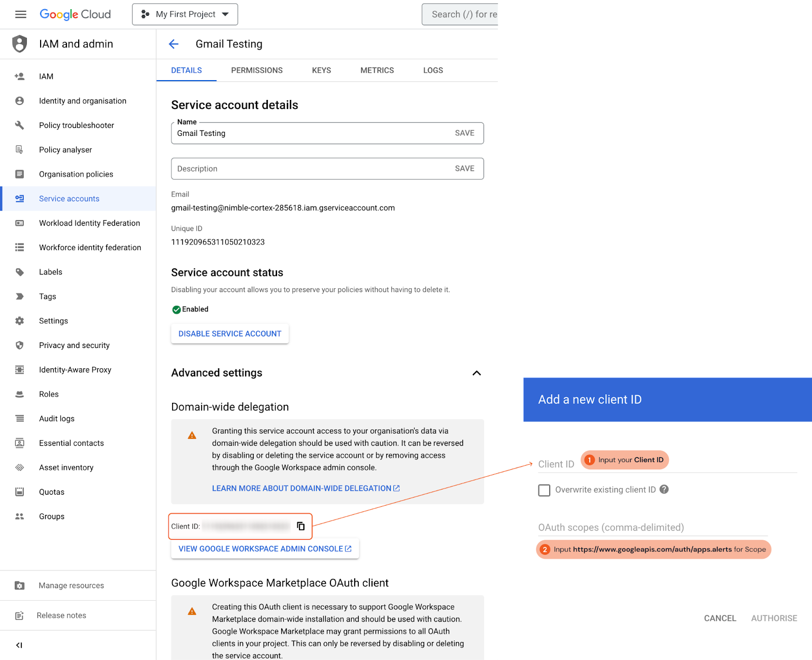Screen dimensions: 812x660
Task: Collapse the Advanced settings section
Action: coord(477,373)
